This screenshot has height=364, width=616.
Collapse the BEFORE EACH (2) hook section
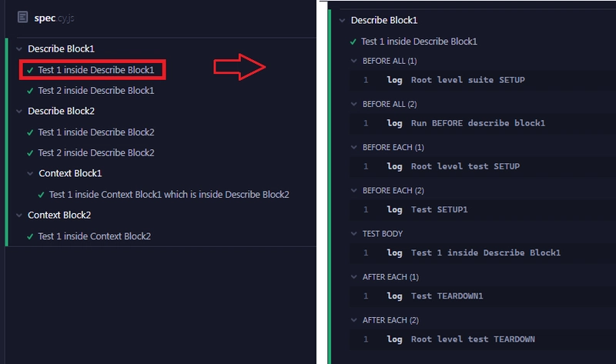click(x=354, y=190)
